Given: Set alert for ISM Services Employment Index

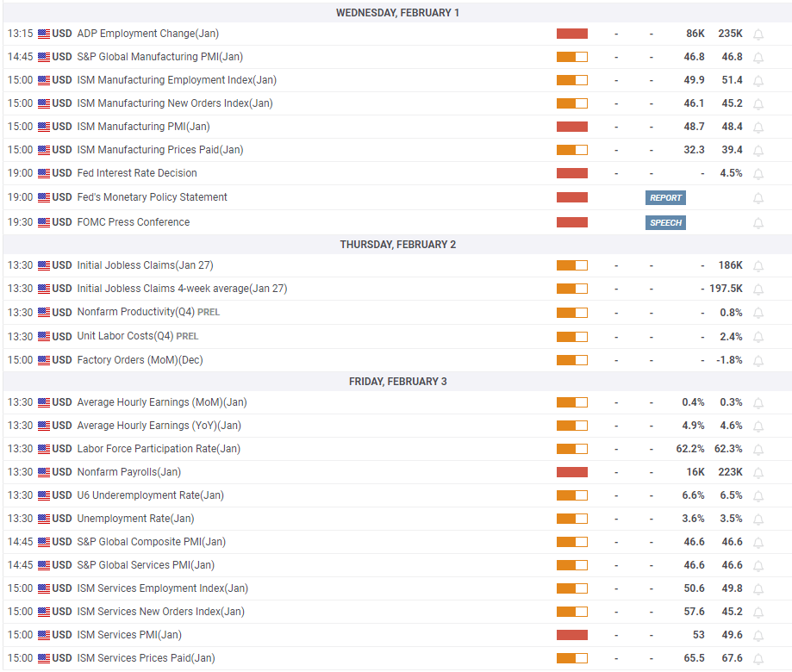Looking at the screenshot, I should [x=758, y=588].
